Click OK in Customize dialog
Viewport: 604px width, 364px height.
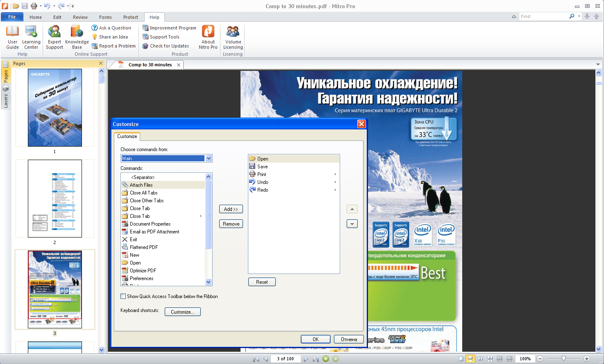(x=316, y=339)
